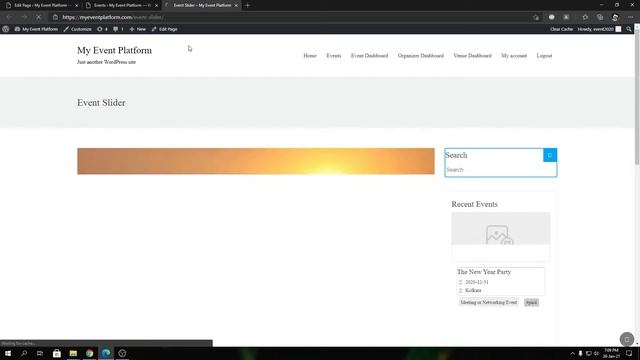
Task: Click the 2020-12-31 event date
Action: pos(476,282)
